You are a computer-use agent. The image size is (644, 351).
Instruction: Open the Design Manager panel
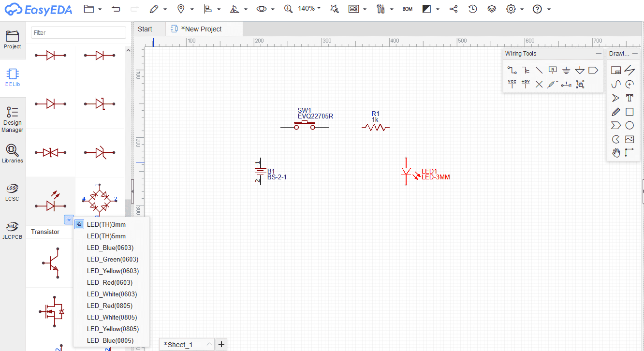[x=13, y=117]
